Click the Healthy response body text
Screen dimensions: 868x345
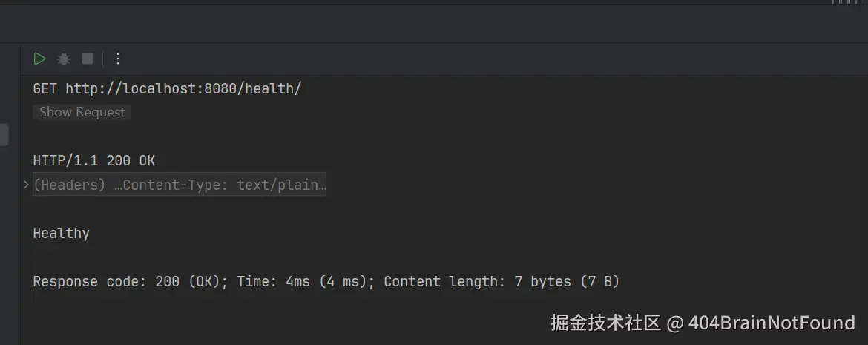tap(61, 233)
